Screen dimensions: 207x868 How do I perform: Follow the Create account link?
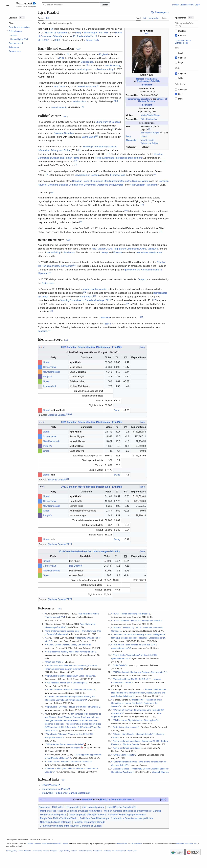pyautogui.click(x=186, y=5)
